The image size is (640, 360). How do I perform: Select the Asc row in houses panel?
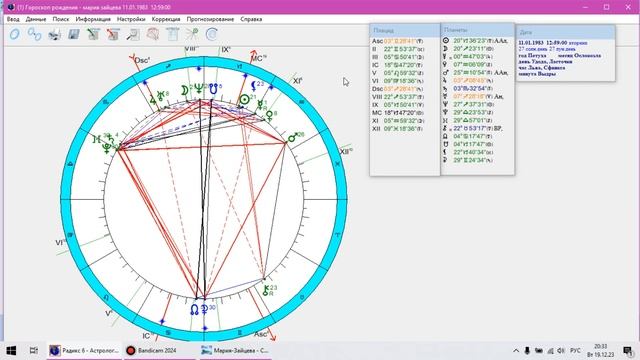click(398, 41)
